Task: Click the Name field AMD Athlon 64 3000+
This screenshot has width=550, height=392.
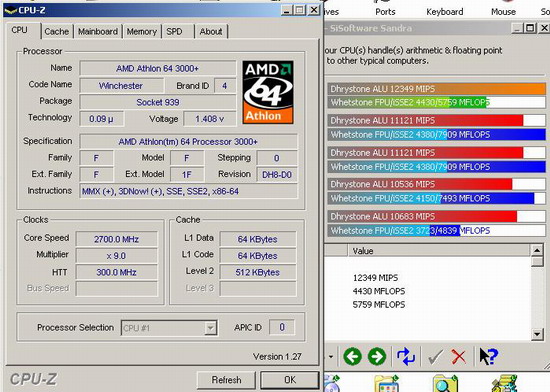Action: coord(157,68)
